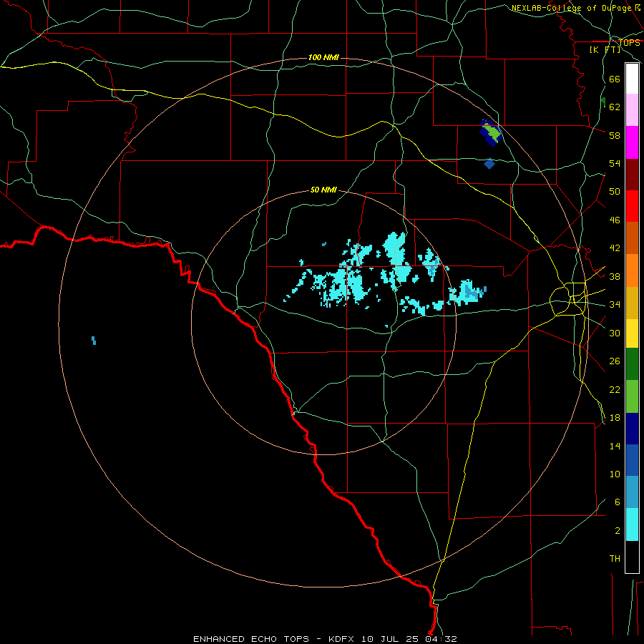
Task: Click the yellow swatch at 30-34
Action: (632, 333)
